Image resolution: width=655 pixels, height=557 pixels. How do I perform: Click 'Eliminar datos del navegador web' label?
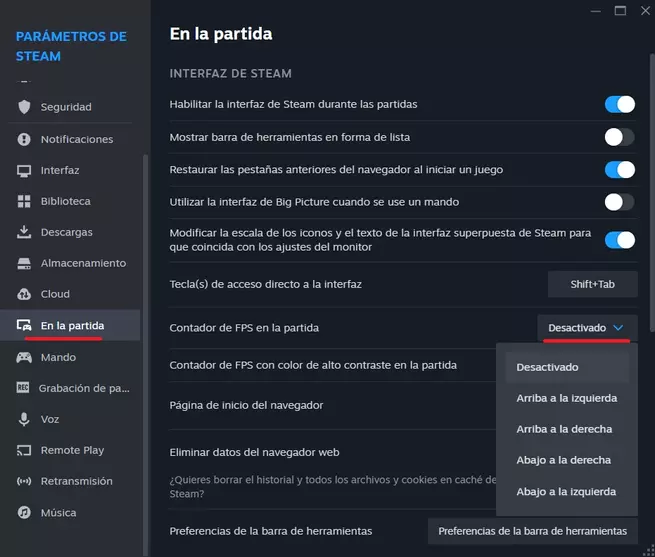[254, 452]
